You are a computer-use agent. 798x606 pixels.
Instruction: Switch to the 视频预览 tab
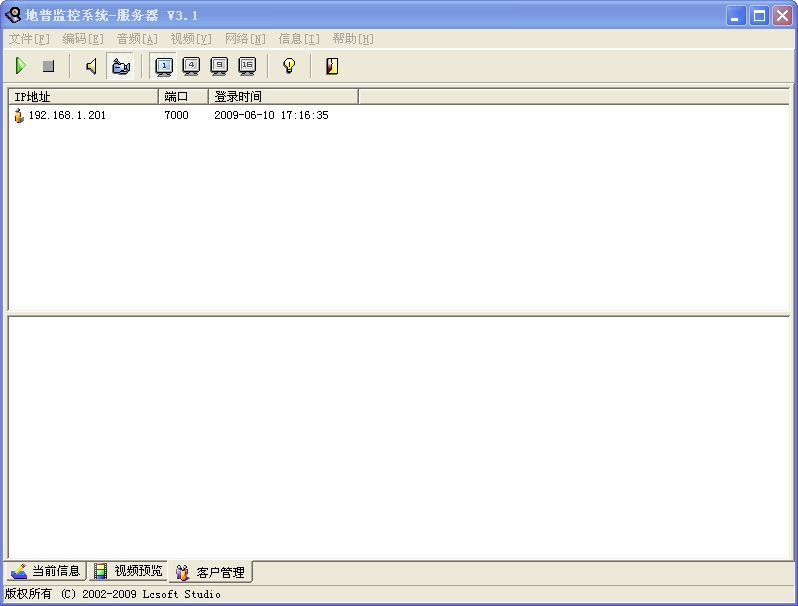[128, 571]
